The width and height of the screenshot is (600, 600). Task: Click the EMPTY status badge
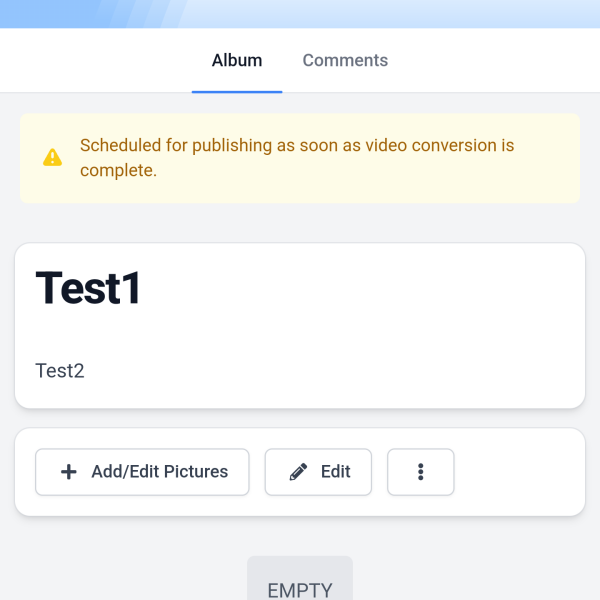pyautogui.click(x=300, y=588)
